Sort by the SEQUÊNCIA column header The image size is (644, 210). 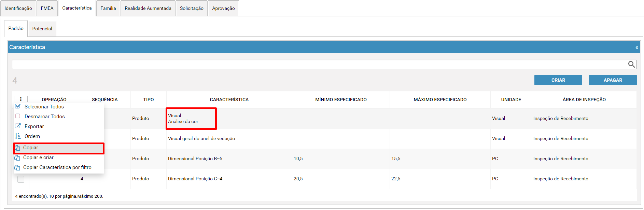[x=105, y=100]
